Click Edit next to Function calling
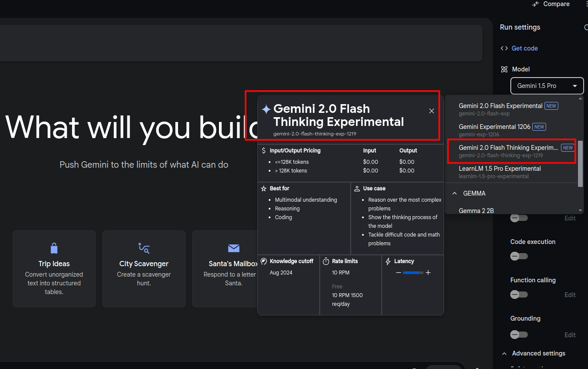Viewport: 588px width, 369px height. tap(570, 295)
